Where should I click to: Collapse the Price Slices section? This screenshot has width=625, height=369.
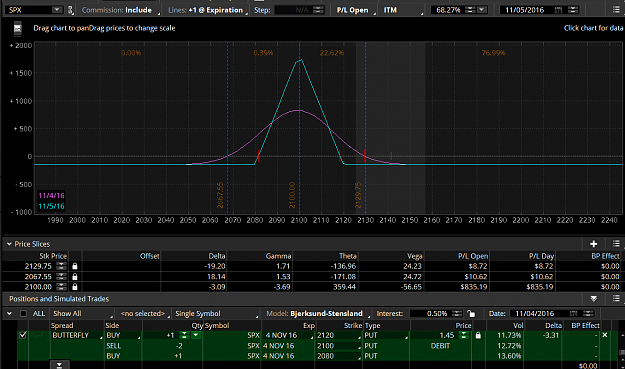[9, 244]
